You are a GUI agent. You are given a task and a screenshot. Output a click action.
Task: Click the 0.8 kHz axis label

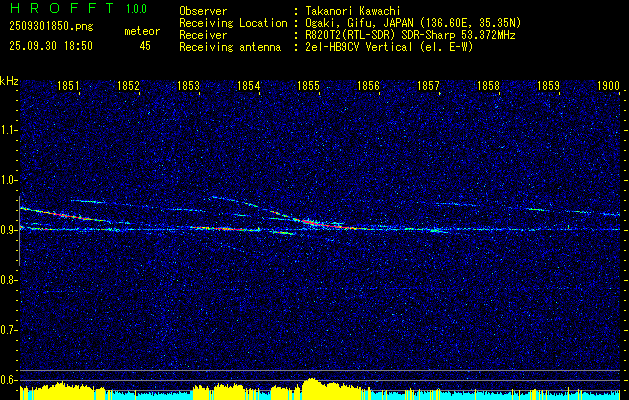[8, 280]
